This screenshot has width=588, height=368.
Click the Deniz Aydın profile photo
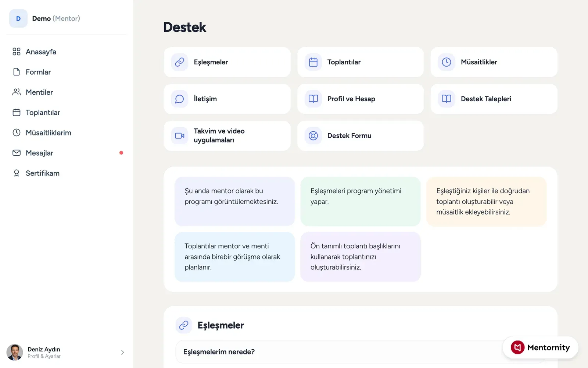click(x=15, y=352)
